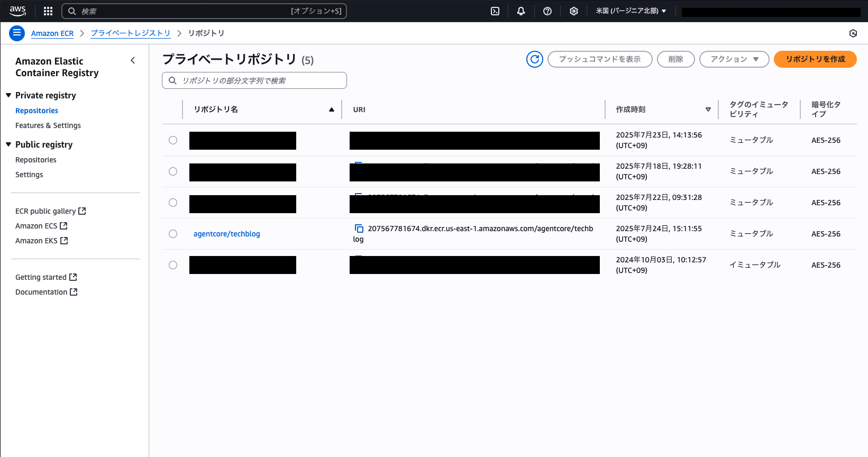The image size is (868, 457).
Task: Collapse the Public registry section
Action: point(8,144)
